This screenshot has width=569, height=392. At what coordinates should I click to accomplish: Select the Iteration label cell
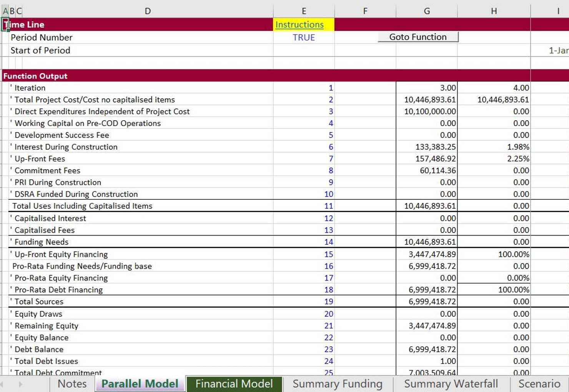30,88
